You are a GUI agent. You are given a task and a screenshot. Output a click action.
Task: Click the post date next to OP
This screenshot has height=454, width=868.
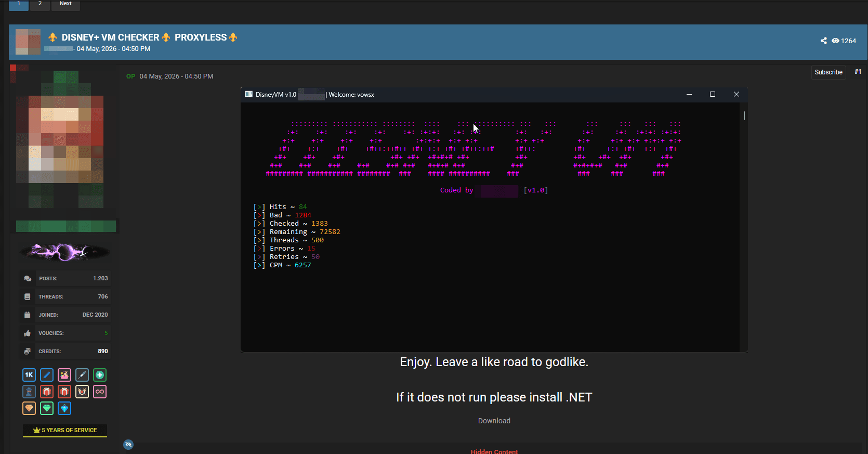point(176,76)
